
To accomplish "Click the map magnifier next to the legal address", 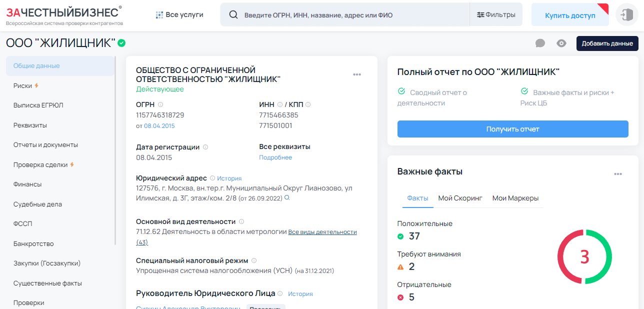I will [286, 198].
